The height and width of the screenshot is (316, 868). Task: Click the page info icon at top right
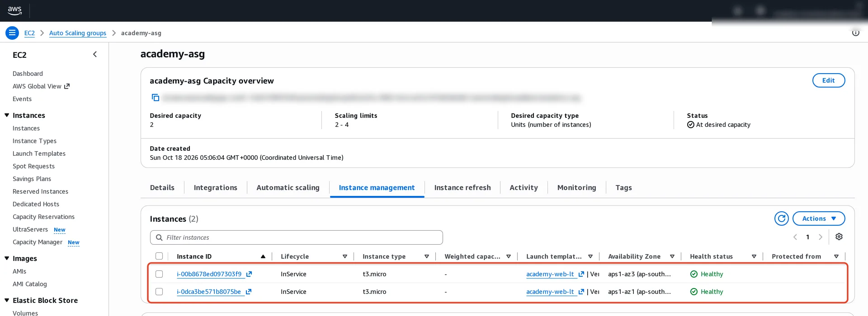tap(855, 33)
